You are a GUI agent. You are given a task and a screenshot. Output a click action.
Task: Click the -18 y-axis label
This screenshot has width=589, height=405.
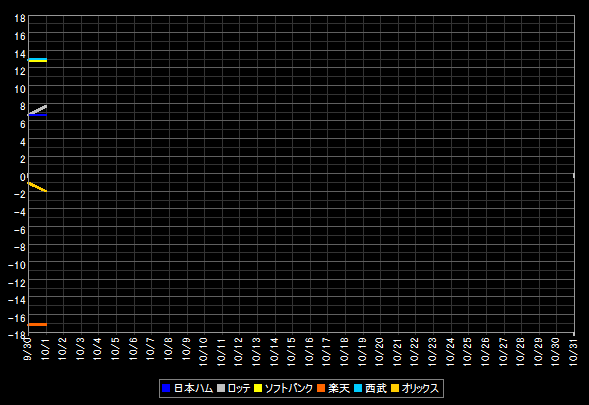[x=17, y=335]
